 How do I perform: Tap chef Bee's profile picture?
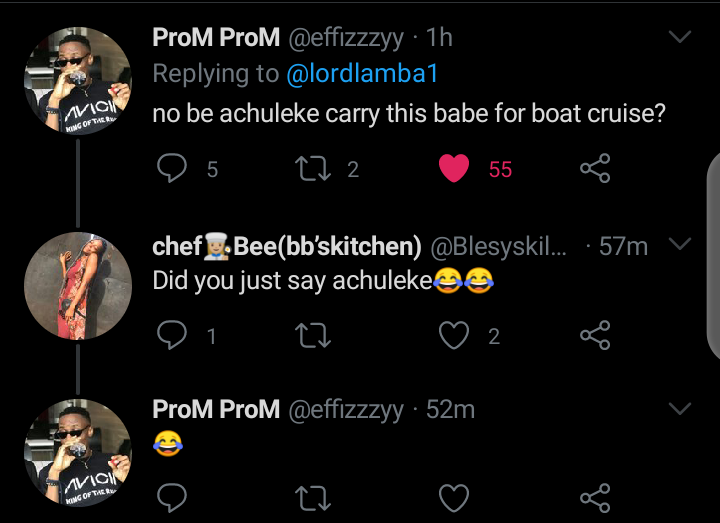(77, 284)
